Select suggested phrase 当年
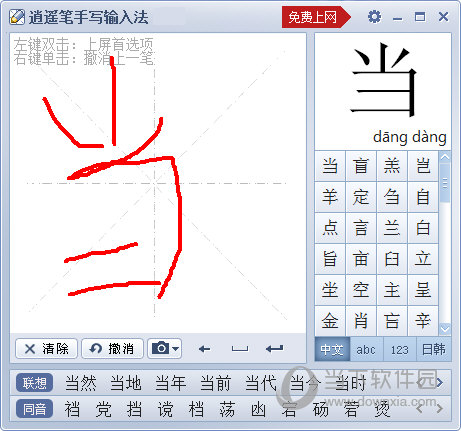 tap(171, 383)
